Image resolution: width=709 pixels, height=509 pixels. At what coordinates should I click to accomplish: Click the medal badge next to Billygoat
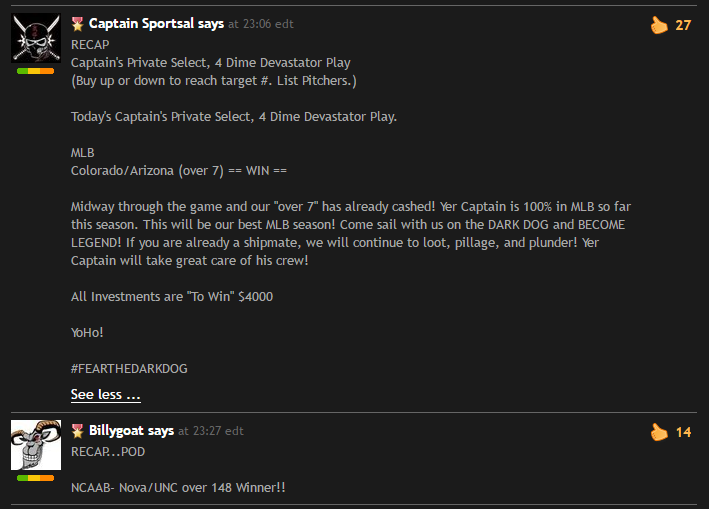click(77, 431)
